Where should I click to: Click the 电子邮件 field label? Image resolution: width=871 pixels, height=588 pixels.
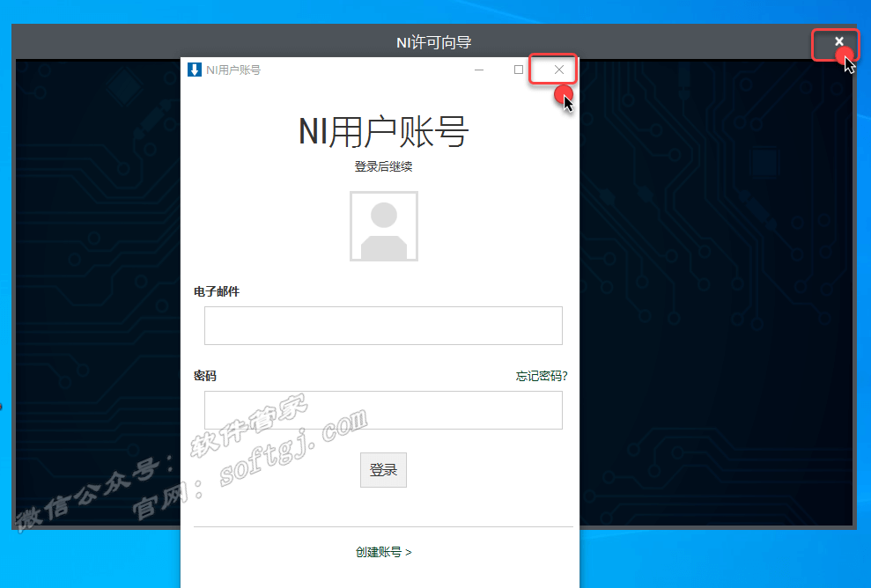[x=216, y=291]
